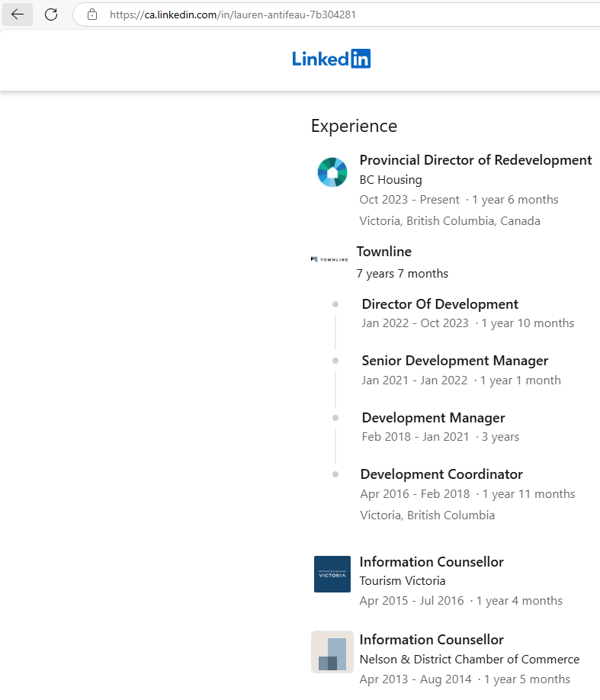Open the Tourism Victoria company name link
The width and height of the screenshot is (600, 700).
403,581
